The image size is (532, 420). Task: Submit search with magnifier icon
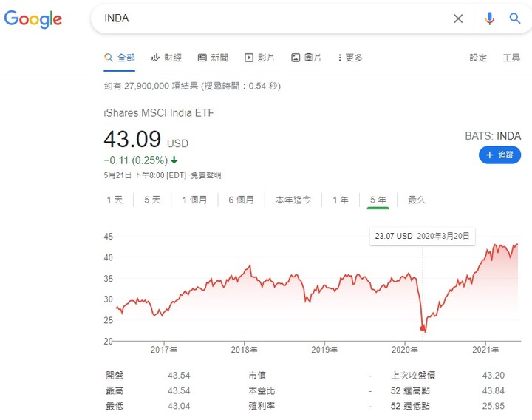coord(515,18)
